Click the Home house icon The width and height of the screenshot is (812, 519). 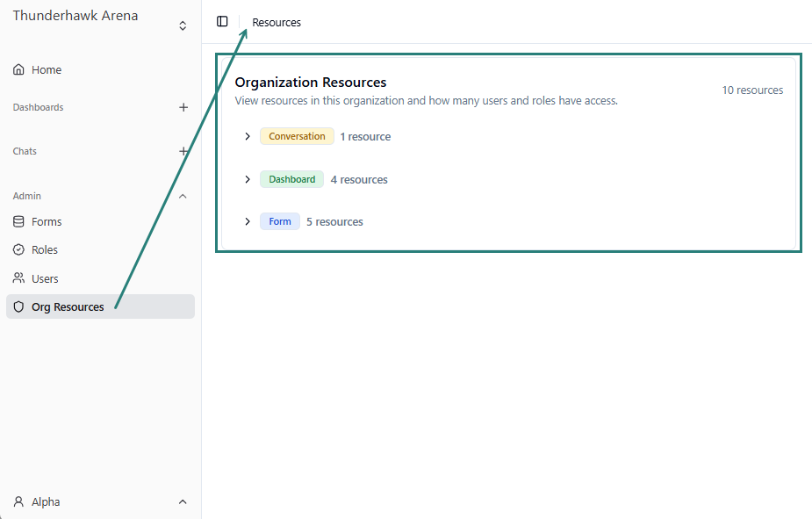(18, 70)
